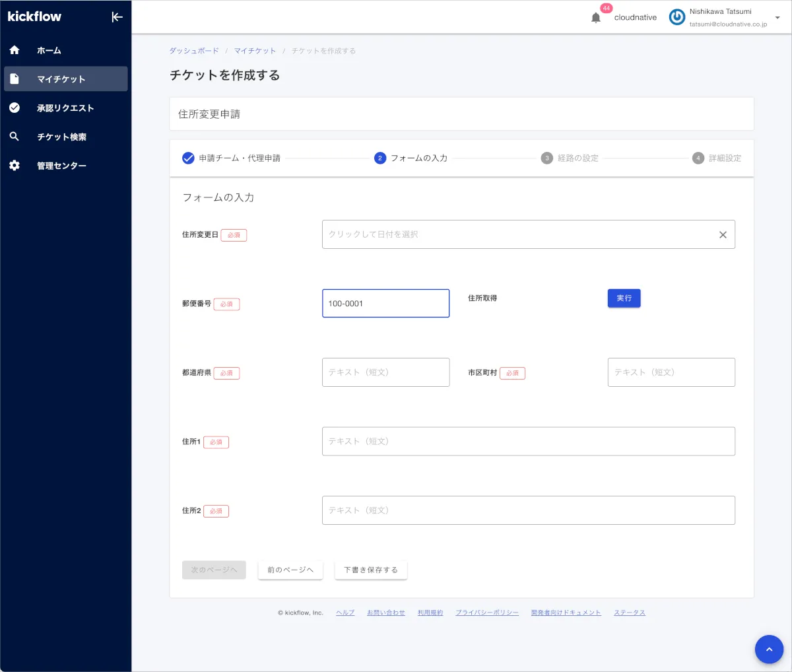Go to step 1 申請チーム・代理申請
Screen dimensions: 792x672
(232, 158)
